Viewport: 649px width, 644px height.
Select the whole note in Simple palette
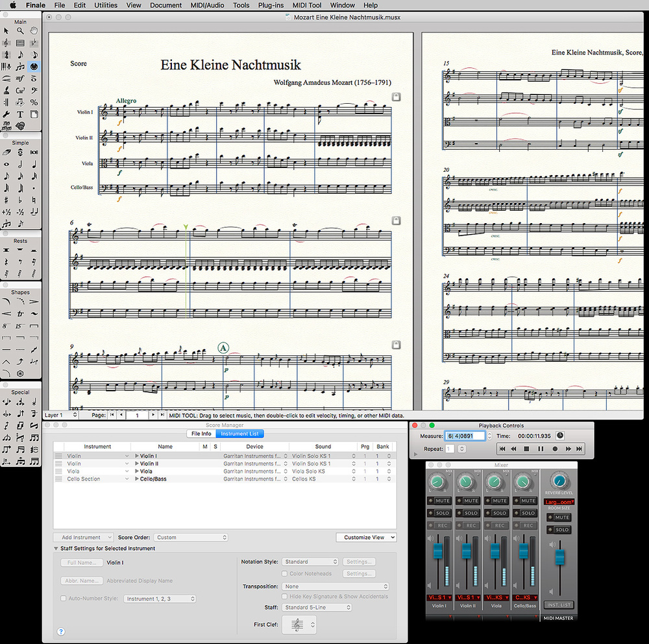click(x=6, y=164)
